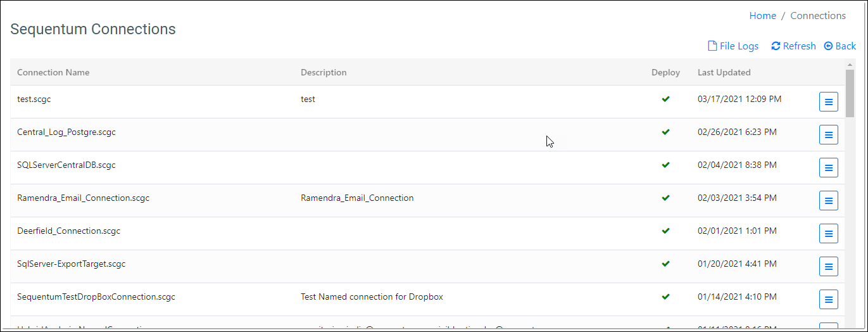The height and width of the screenshot is (332, 868).
Task: Select the Ramendra_Email_Connection.scgc connection name
Action: pos(83,198)
